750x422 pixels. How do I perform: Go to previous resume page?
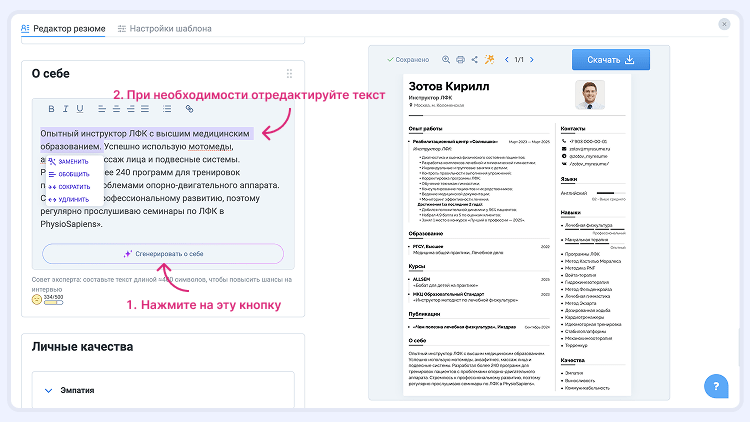coord(507,60)
